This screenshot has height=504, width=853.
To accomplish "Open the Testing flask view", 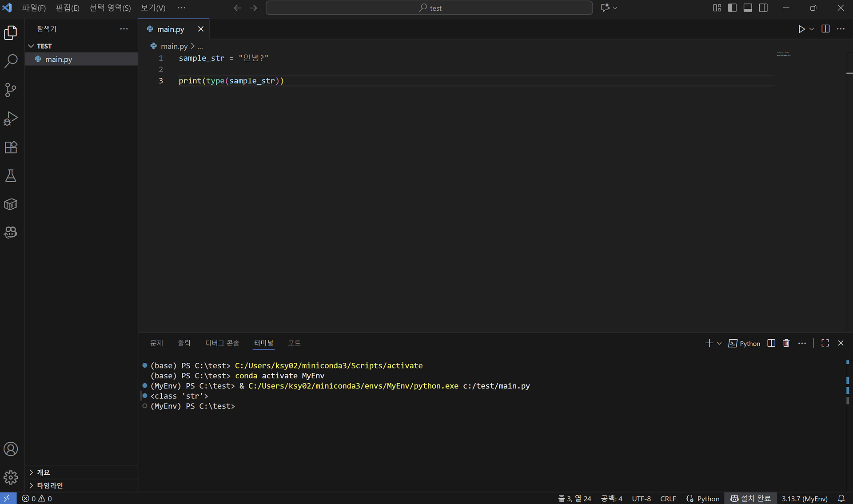I will point(11,176).
